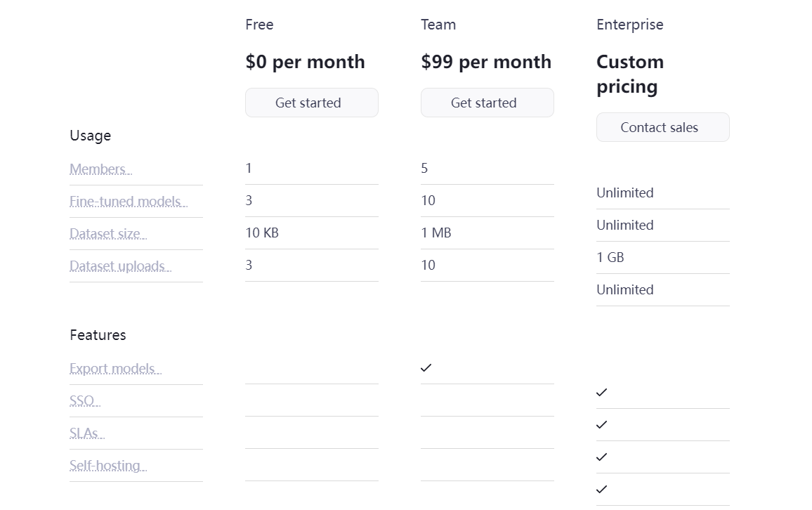Click the Custom pricing heading

(630, 74)
